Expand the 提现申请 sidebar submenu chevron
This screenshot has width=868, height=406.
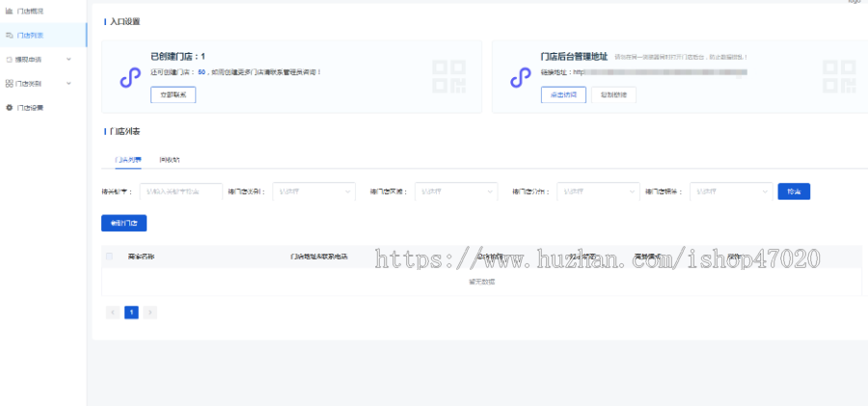coord(68,59)
